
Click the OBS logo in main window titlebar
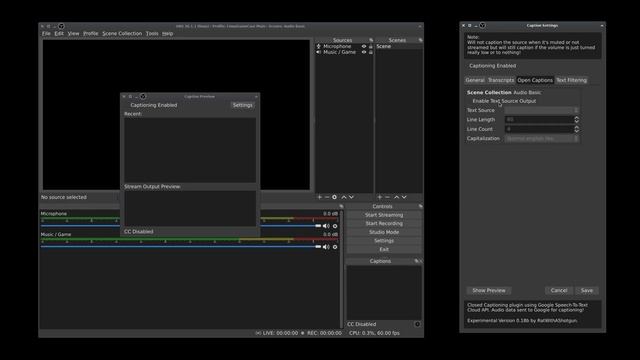61,26
